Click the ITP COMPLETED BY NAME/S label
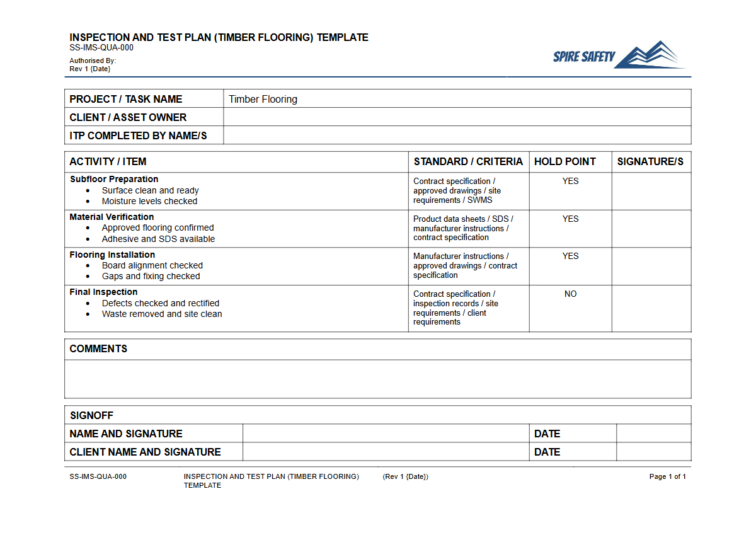Viewport: 756px width, 535px height. pos(138,135)
